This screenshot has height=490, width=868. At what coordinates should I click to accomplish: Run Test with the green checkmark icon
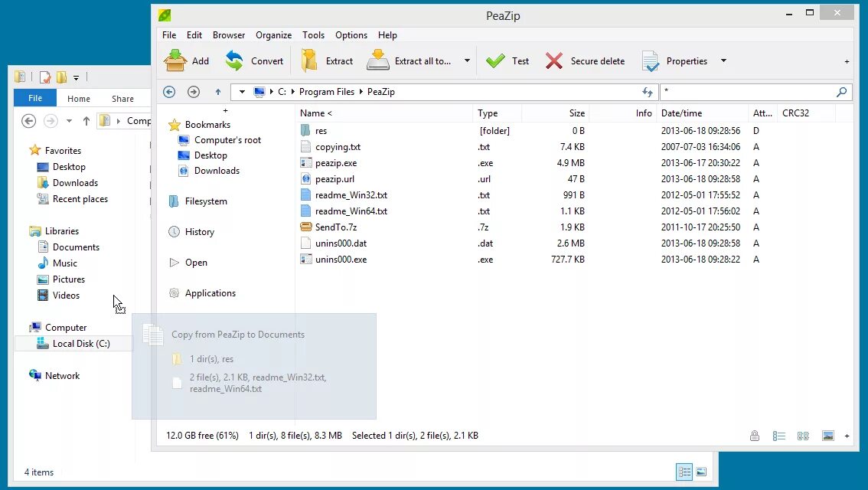pyautogui.click(x=498, y=60)
